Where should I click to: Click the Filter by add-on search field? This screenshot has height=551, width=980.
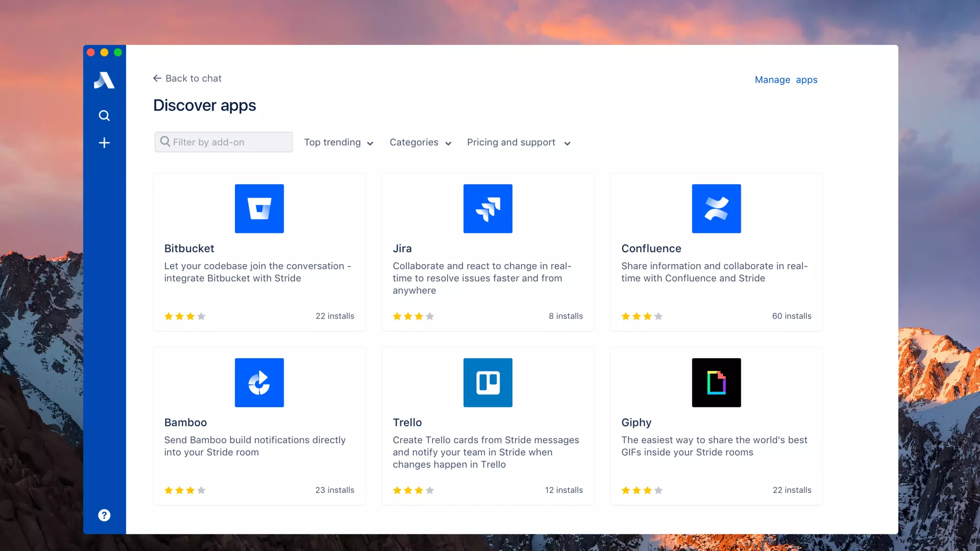point(223,142)
